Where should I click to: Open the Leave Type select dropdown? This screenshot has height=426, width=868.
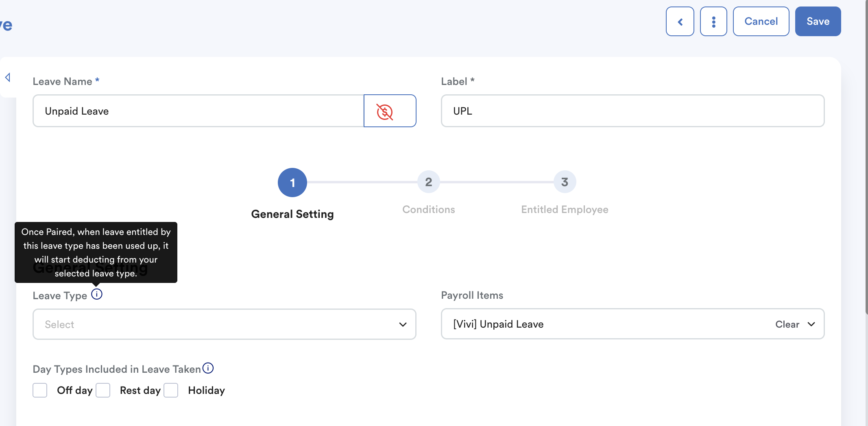click(225, 324)
